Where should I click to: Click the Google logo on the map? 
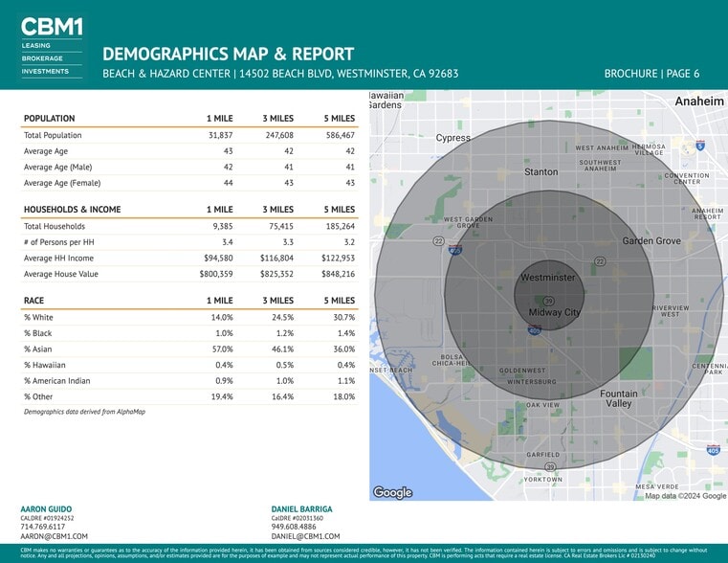pos(392,492)
